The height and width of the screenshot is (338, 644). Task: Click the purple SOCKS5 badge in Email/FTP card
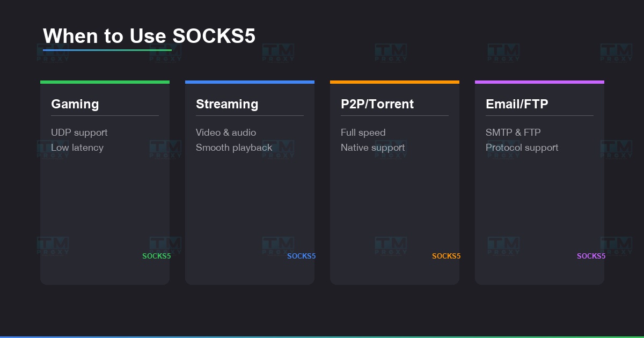click(x=591, y=256)
